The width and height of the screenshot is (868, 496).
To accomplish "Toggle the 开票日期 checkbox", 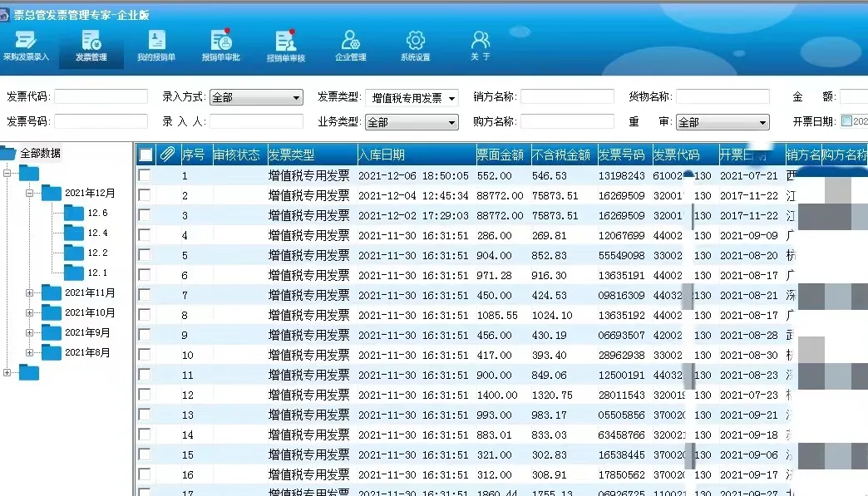I will (846, 121).
